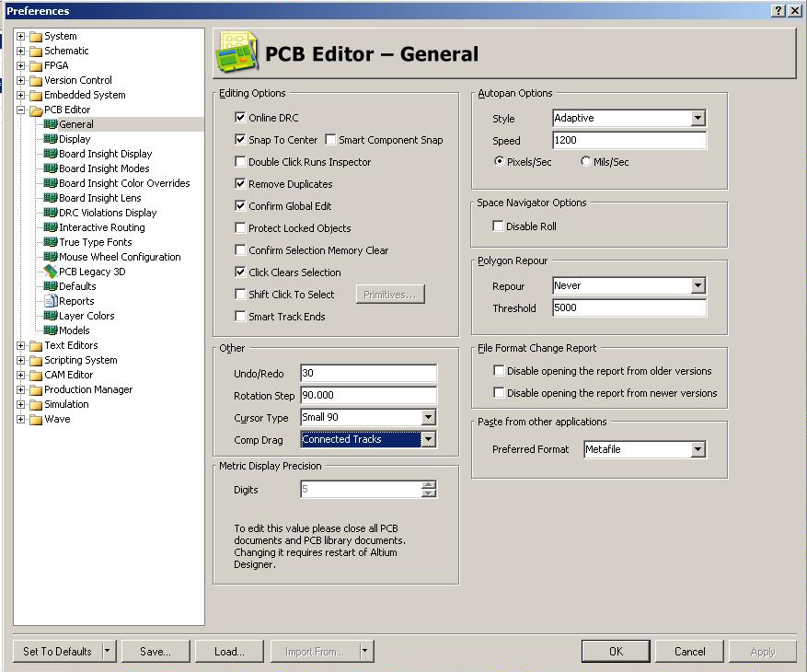Open the Cursor Type dropdown
Image resolution: width=807 pixels, height=672 pixels.
coord(428,417)
